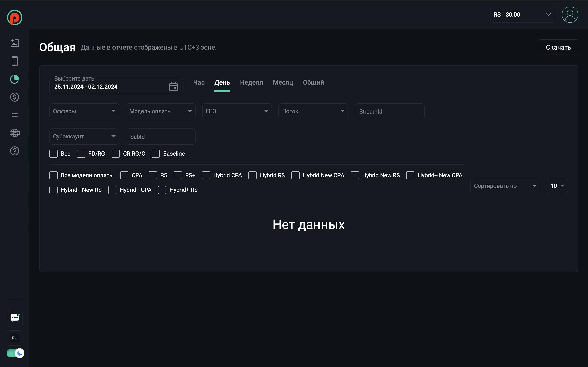Screen dimensions: 588x367
Task: Click the list sidebar icon
Action: point(14,115)
